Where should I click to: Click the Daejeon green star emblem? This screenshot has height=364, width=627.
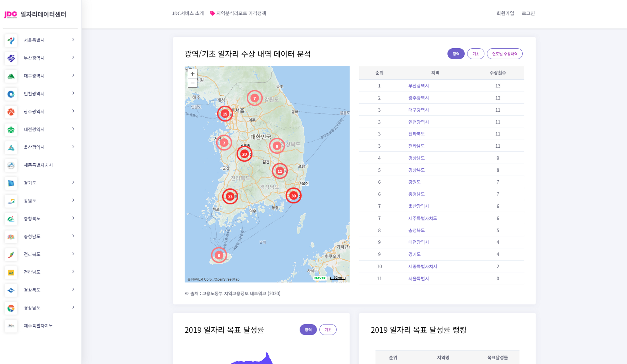pyautogui.click(x=11, y=130)
